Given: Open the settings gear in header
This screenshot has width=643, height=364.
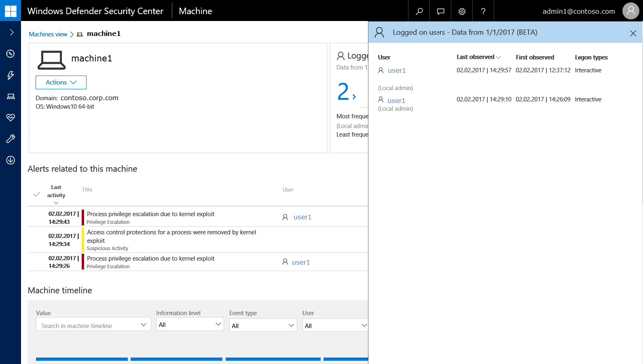Looking at the screenshot, I should [x=462, y=11].
